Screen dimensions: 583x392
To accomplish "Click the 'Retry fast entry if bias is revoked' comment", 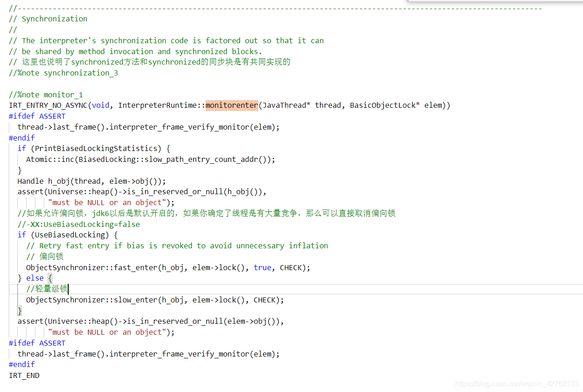I will [x=177, y=246].
